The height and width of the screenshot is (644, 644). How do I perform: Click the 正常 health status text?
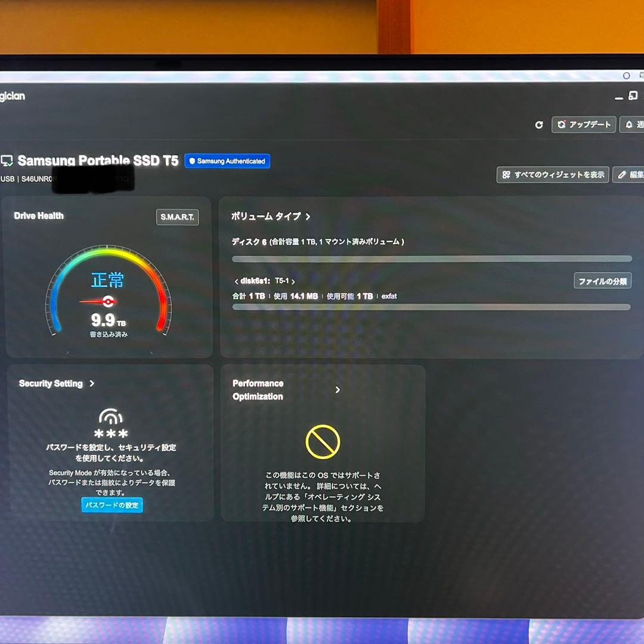point(107,280)
